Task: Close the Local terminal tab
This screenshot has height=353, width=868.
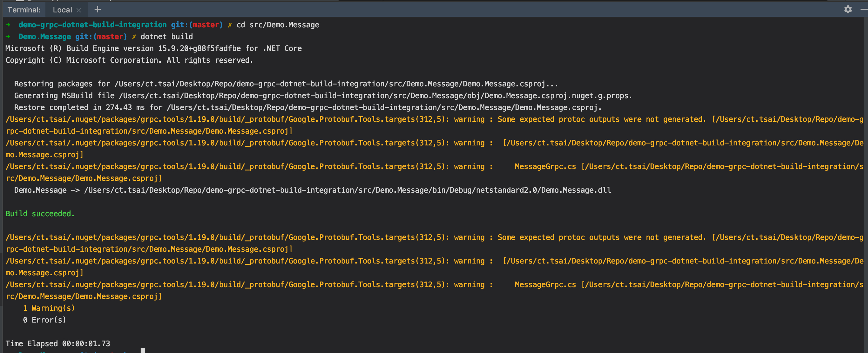Action: [79, 10]
